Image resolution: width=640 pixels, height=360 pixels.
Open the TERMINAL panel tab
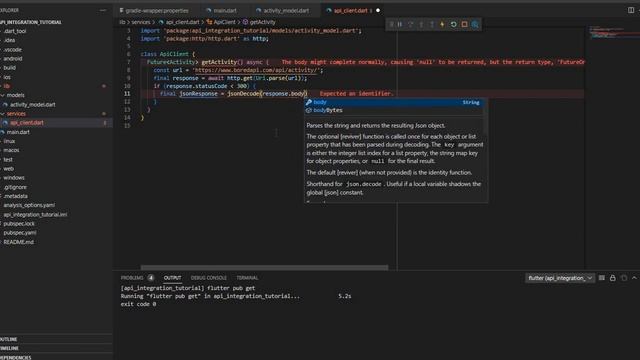click(x=247, y=278)
